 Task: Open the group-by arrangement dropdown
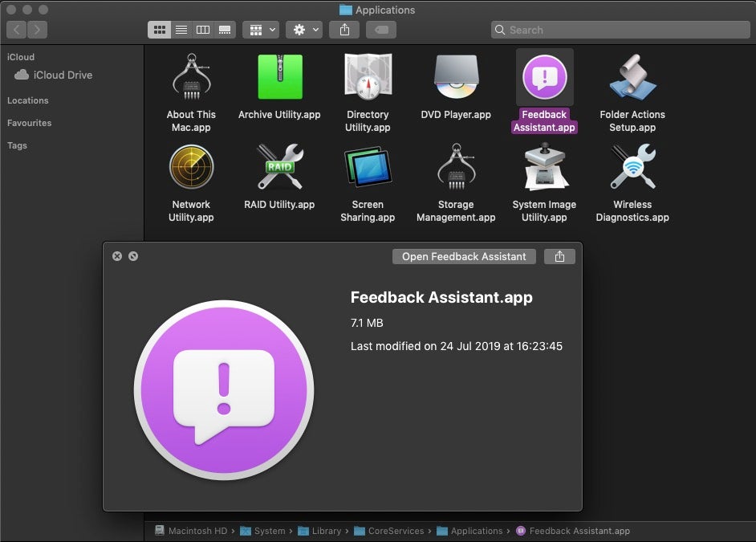(x=261, y=30)
